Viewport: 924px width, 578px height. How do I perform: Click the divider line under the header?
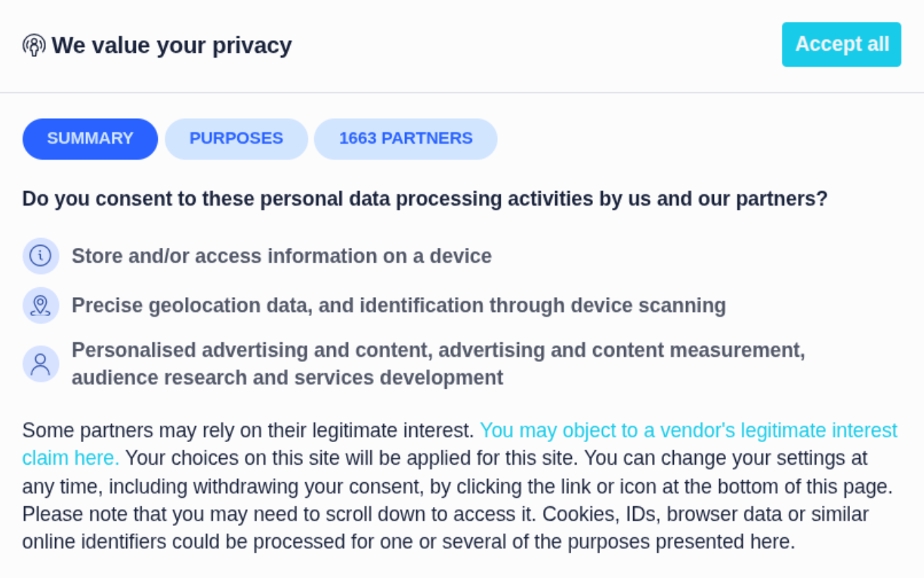coord(462,92)
